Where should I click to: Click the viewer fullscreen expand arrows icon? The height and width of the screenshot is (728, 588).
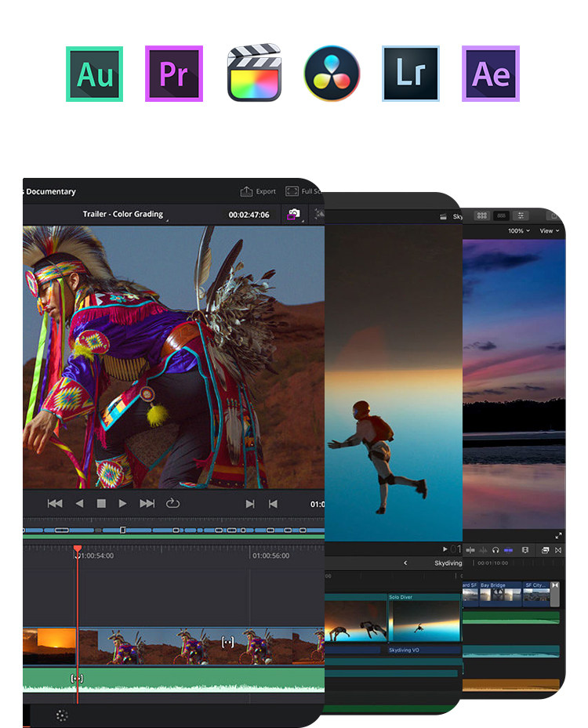tap(558, 535)
